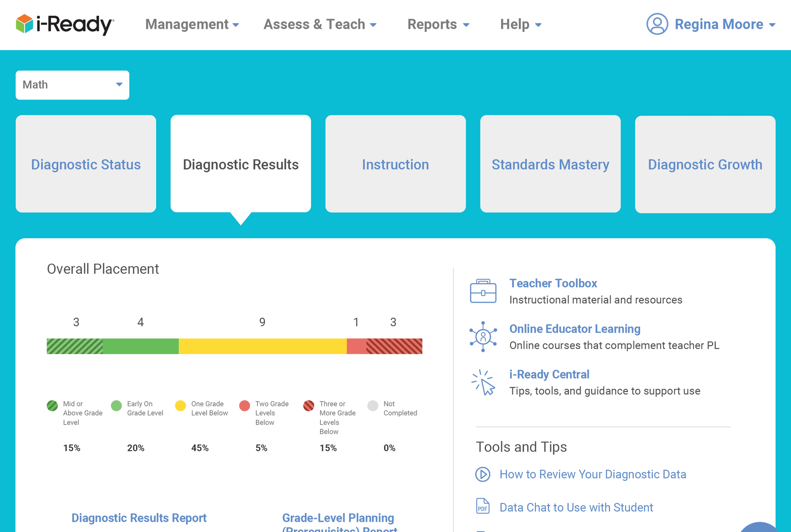Click the 0% Not Completed value
This screenshot has height=532, width=791.
click(389, 448)
